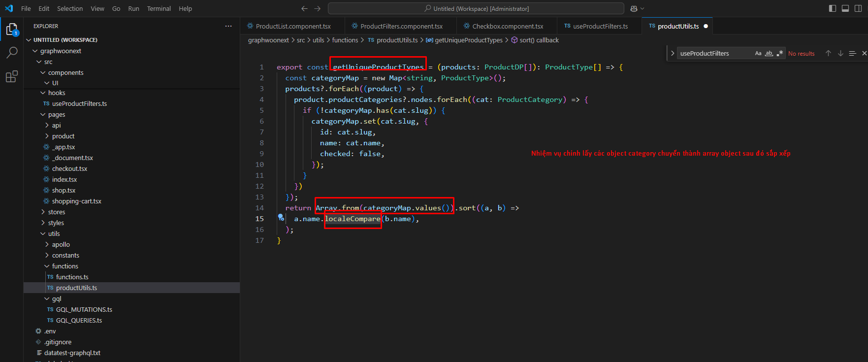The width and height of the screenshot is (868, 362).
Task: Open Explorer more actions ellipsis menu
Action: pyautogui.click(x=228, y=26)
